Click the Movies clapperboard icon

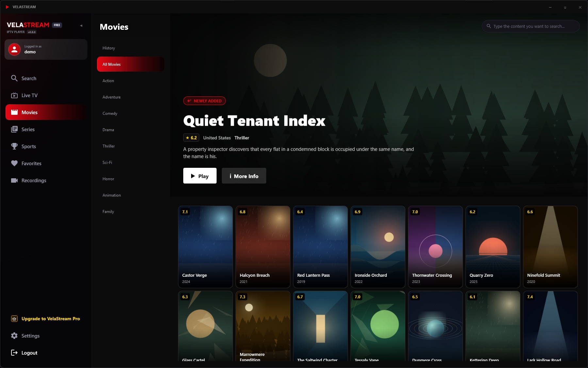point(14,112)
